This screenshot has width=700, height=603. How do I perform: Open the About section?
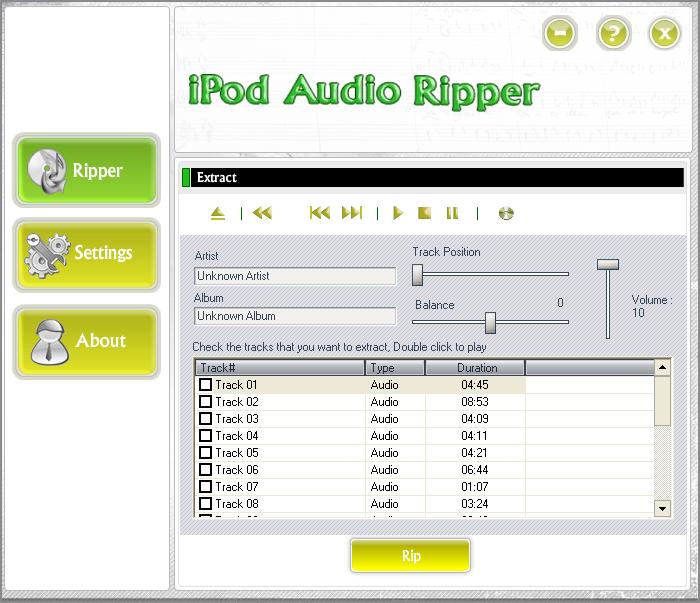[x=87, y=342]
